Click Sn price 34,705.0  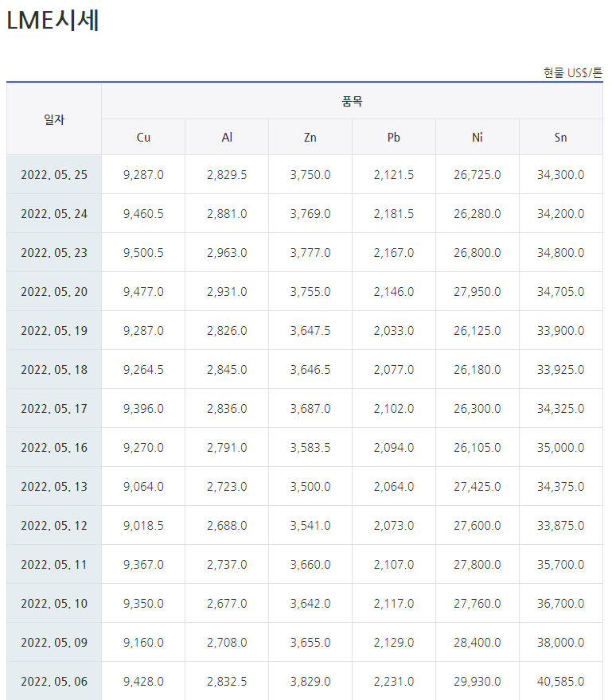point(561,291)
